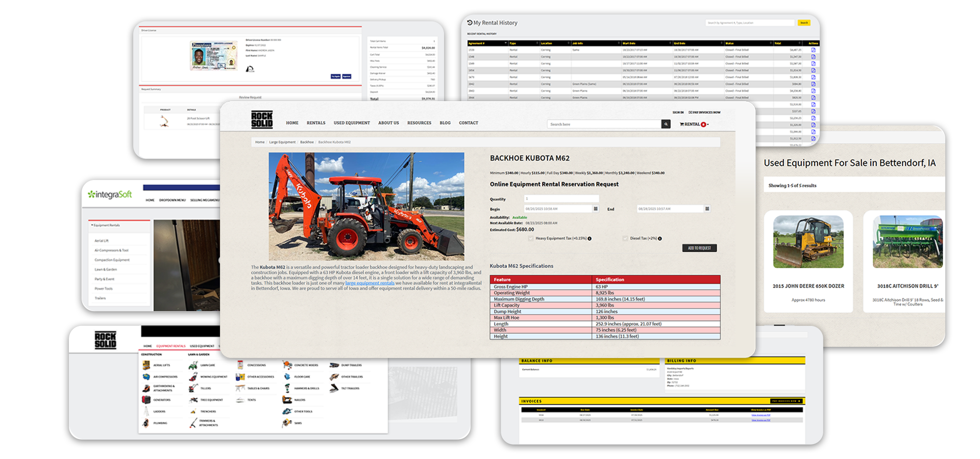The width and height of the screenshot is (980, 459).
Task: Click the Heavy Equipment Tax info icon
Action: click(590, 239)
